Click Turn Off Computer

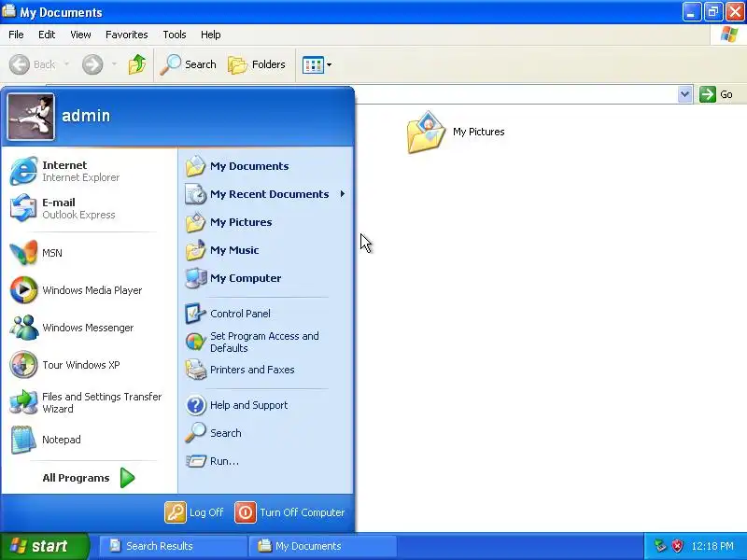click(x=290, y=512)
